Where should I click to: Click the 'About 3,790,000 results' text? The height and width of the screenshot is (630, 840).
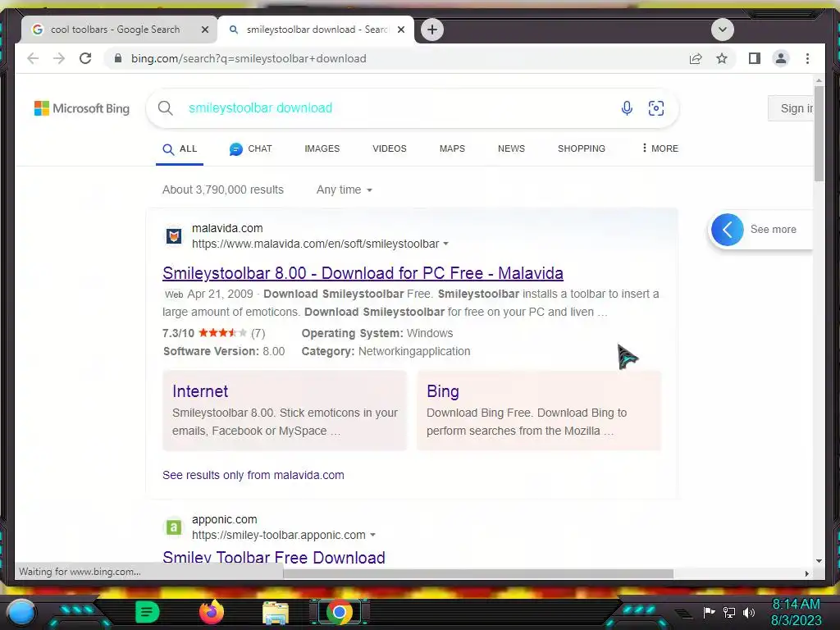(x=223, y=189)
